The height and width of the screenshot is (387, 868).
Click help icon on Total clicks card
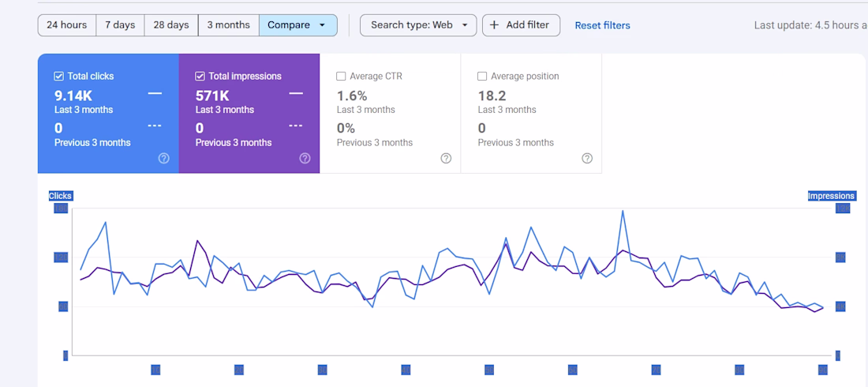click(x=164, y=158)
